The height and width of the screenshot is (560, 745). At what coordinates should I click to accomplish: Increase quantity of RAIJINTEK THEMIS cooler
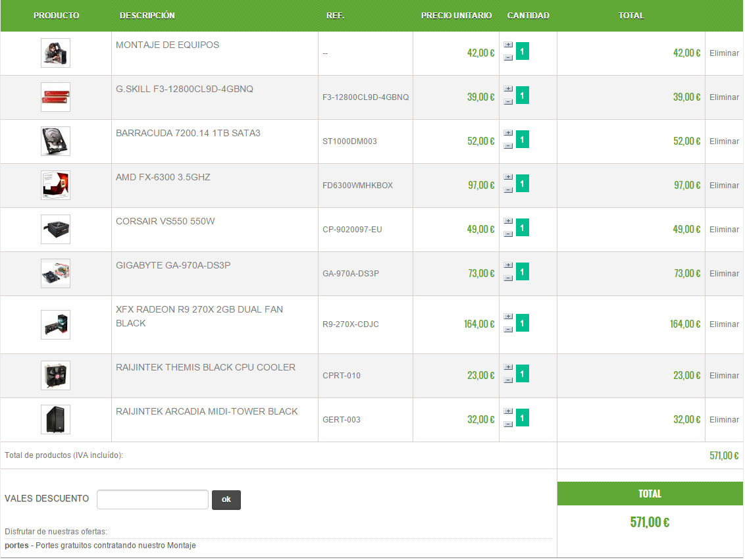coord(508,368)
